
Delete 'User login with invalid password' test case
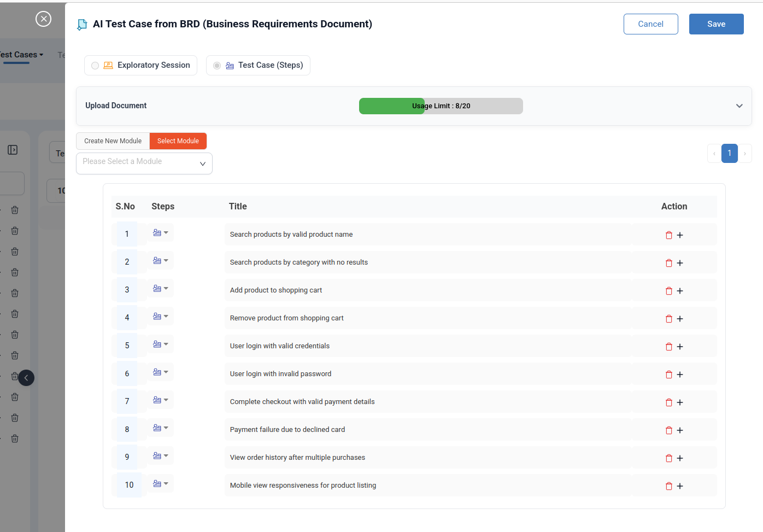(668, 375)
